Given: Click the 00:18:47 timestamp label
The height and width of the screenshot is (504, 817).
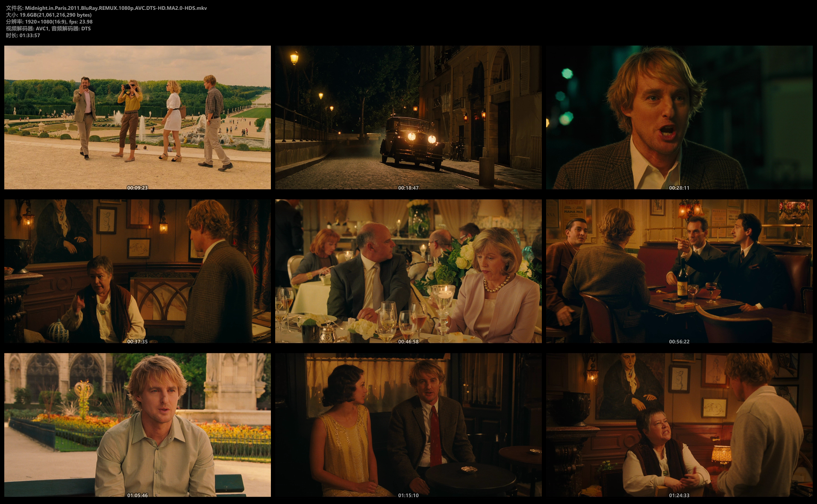Looking at the screenshot, I should (x=408, y=188).
